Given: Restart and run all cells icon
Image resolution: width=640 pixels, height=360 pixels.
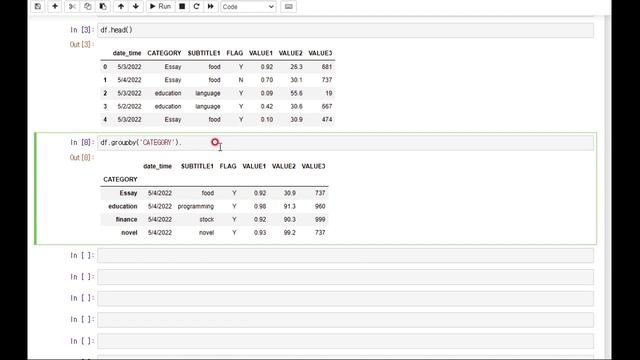Looking at the screenshot, I should click(211, 7).
